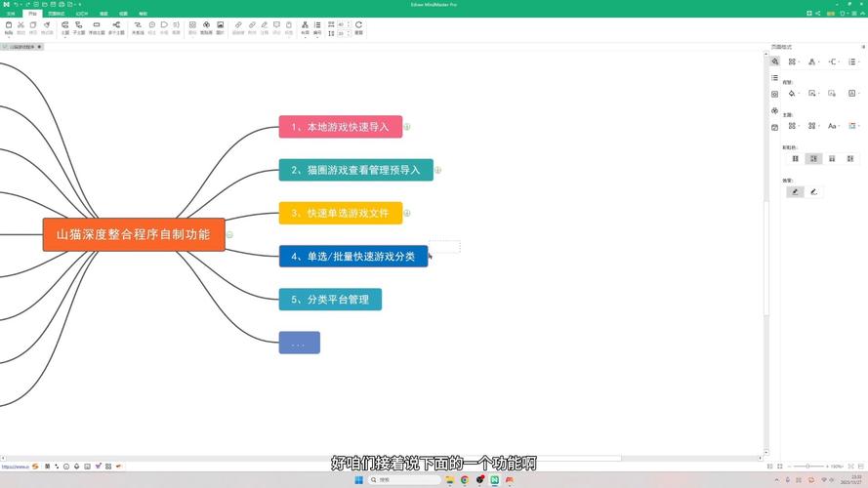Open the task panel in right sidebar

[774, 127]
